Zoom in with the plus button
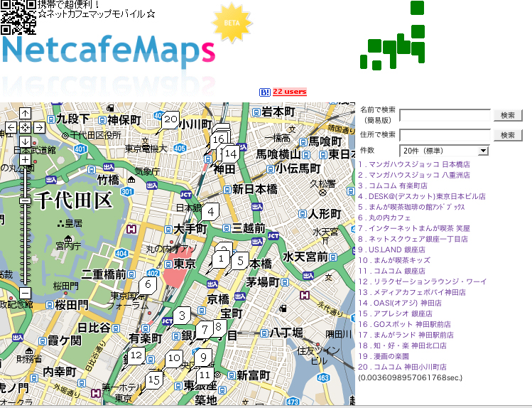Image resolution: width=532 pixels, height=408 pixels. (25, 159)
